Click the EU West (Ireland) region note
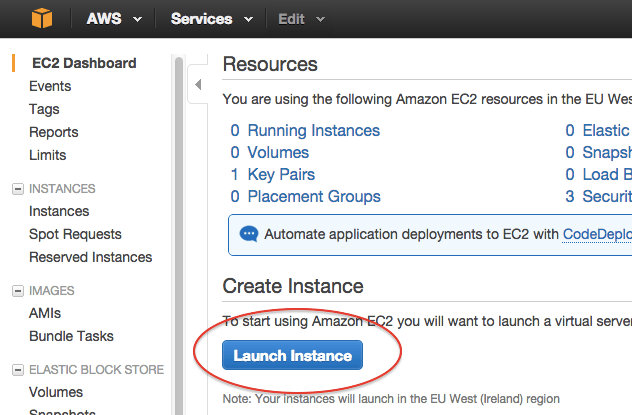The image size is (632, 415). pos(391,399)
